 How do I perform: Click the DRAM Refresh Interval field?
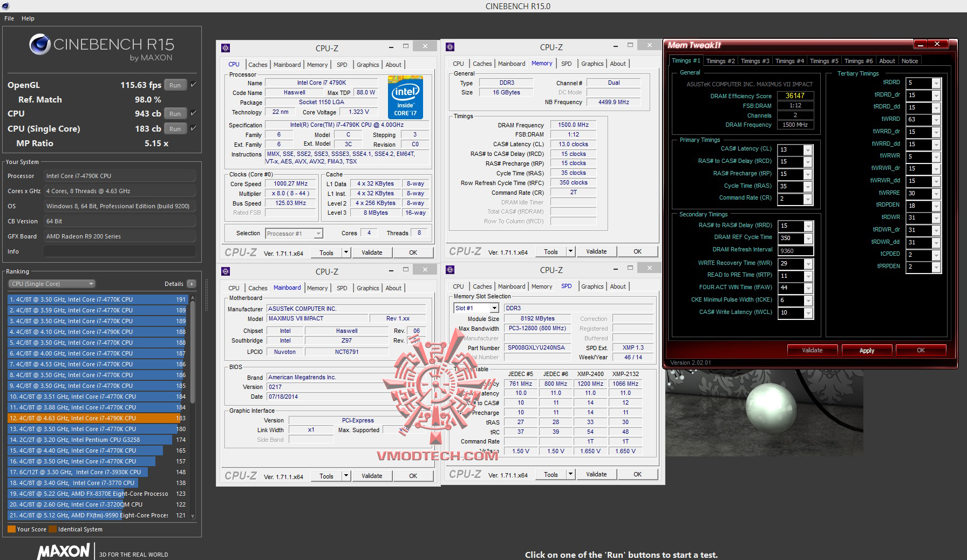pyautogui.click(x=795, y=251)
